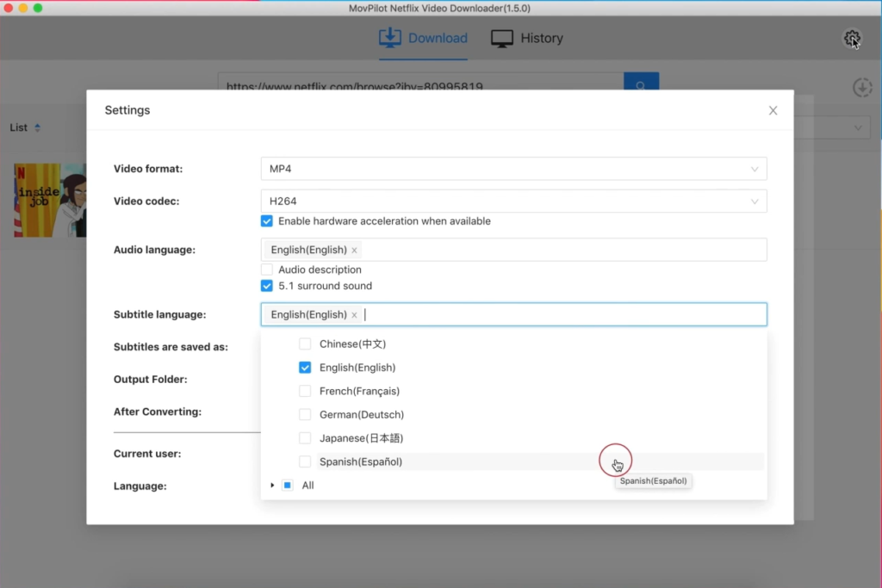Open the Video codec dropdown
882x588 pixels.
(513, 201)
